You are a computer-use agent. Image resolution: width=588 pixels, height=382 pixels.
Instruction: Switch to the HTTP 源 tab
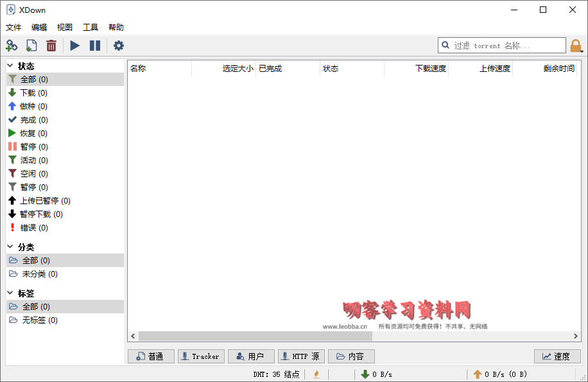pyautogui.click(x=301, y=356)
